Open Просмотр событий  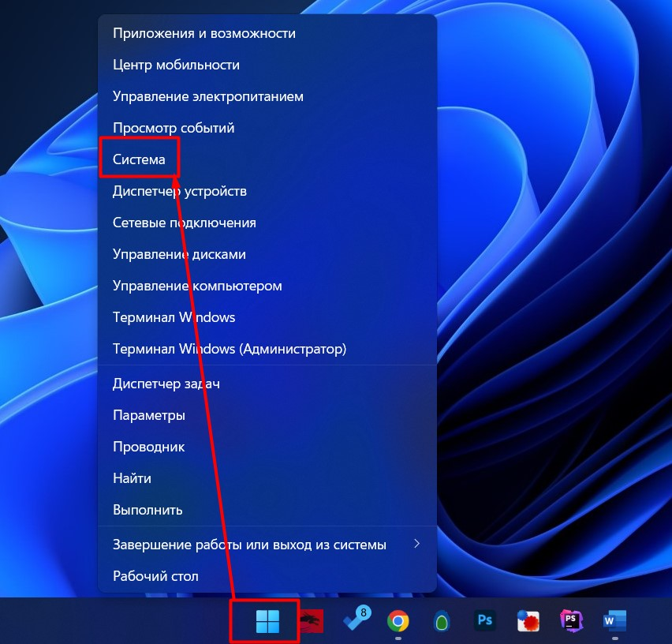click(x=267, y=128)
